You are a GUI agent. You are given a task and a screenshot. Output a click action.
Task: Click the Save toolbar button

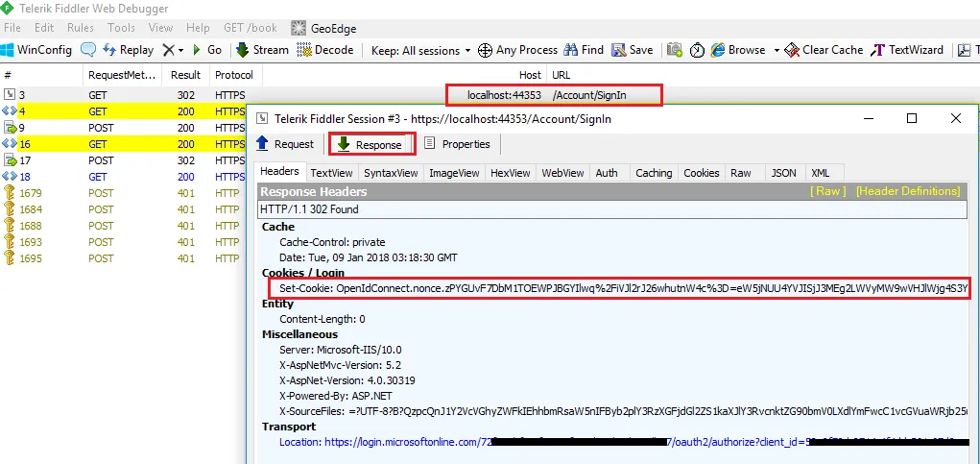[x=633, y=50]
